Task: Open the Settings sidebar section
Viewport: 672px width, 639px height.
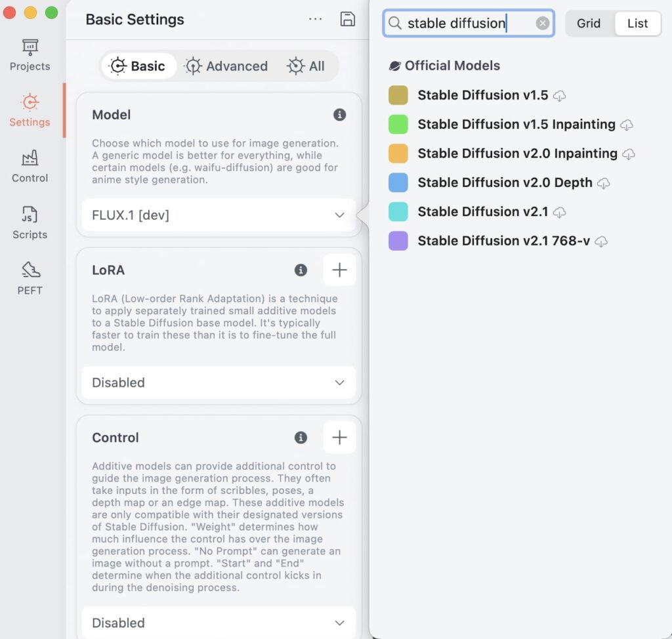Action: coord(30,111)
